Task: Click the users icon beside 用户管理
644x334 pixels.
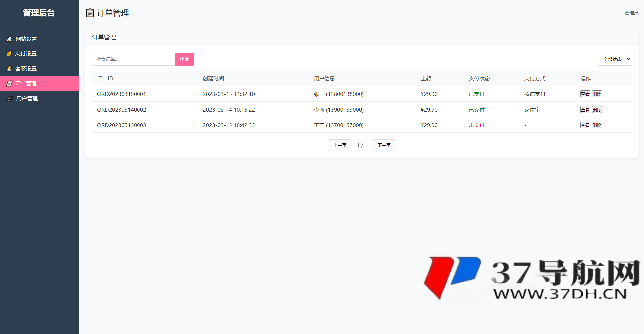Action: click(10, 99)
